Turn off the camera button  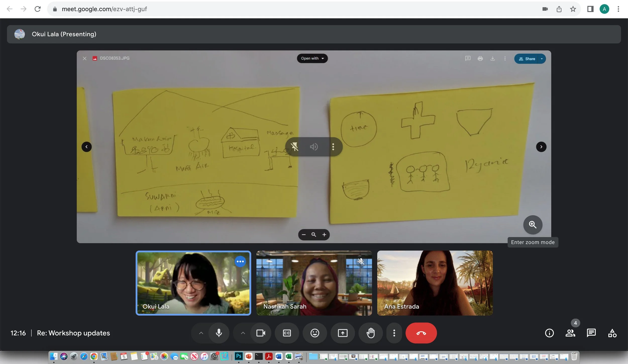261,333
